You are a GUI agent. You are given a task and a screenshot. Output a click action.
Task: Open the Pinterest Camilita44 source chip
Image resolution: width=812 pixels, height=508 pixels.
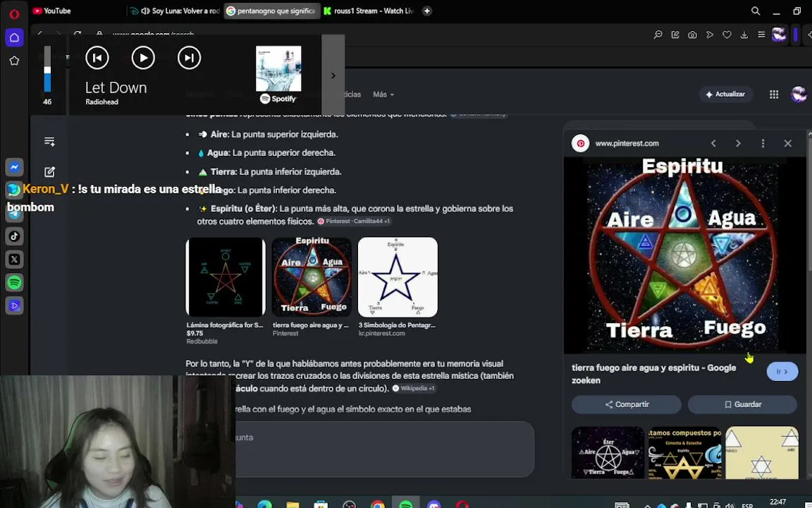(355, 222)
